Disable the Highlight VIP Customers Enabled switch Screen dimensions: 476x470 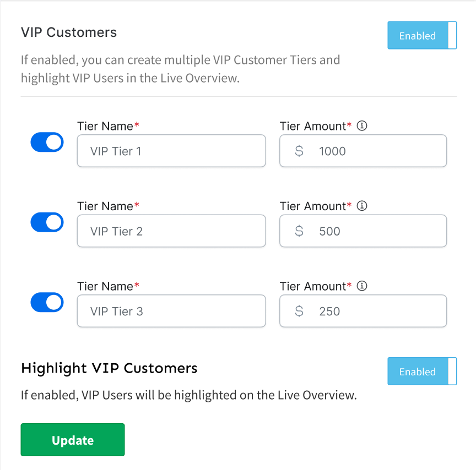click(x=422, y=371)
